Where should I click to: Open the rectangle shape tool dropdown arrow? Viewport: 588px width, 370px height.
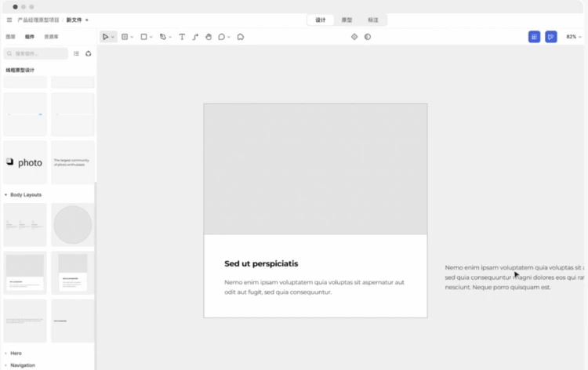151,37
